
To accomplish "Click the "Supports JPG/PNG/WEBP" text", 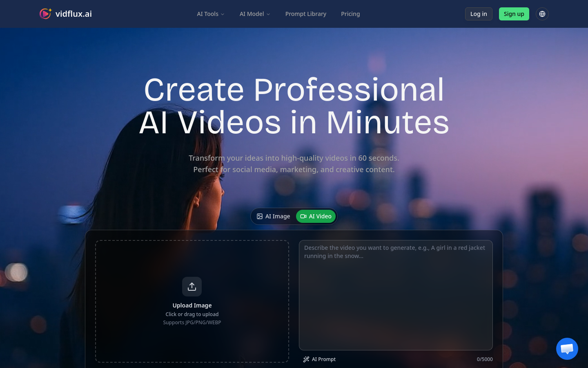I will tap(192, 323).
